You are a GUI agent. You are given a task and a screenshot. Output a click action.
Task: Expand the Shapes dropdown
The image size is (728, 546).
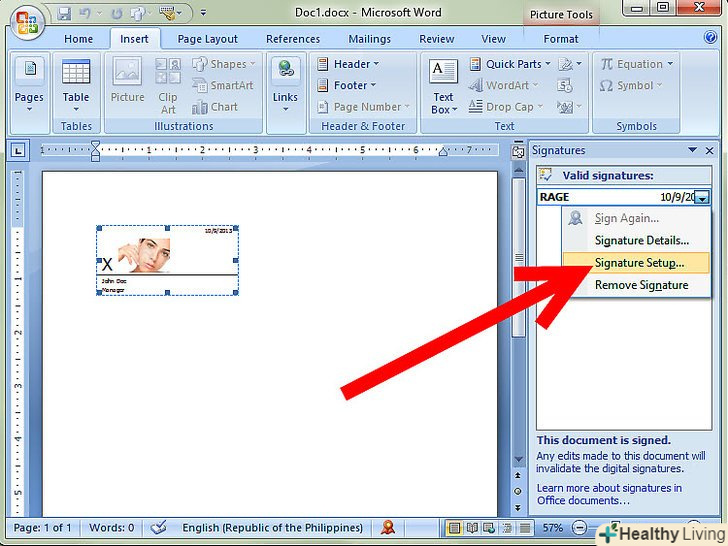click(253, 64)
